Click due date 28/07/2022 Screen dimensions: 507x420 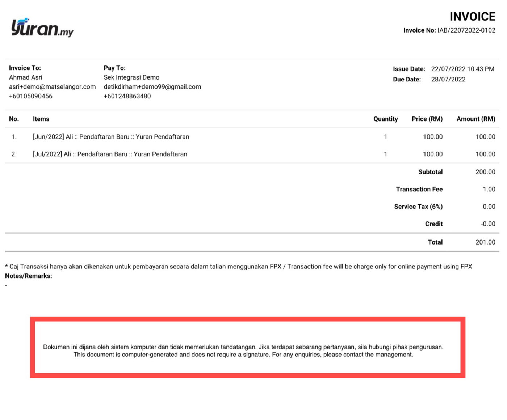pyautogui.click(x=448, y=79)
